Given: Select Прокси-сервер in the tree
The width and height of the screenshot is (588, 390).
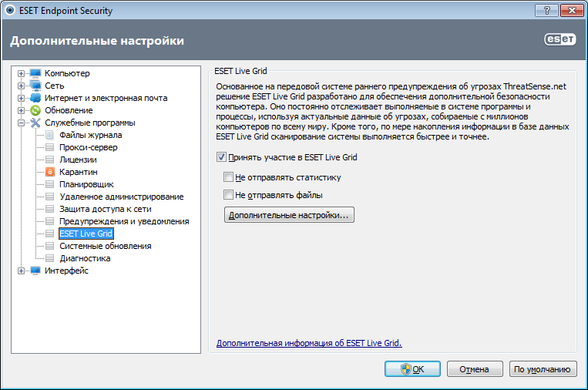Looking at the screenshot, I should coord(88,147).
